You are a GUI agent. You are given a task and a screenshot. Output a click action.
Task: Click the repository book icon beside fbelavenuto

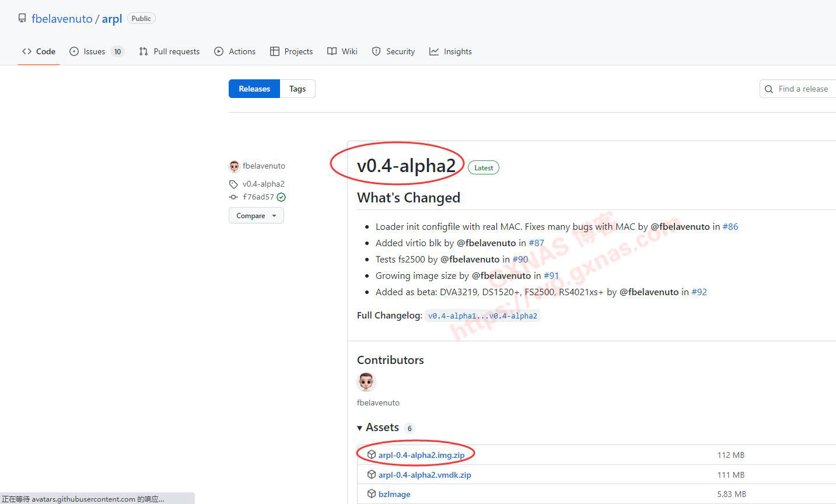coord(22,18)
